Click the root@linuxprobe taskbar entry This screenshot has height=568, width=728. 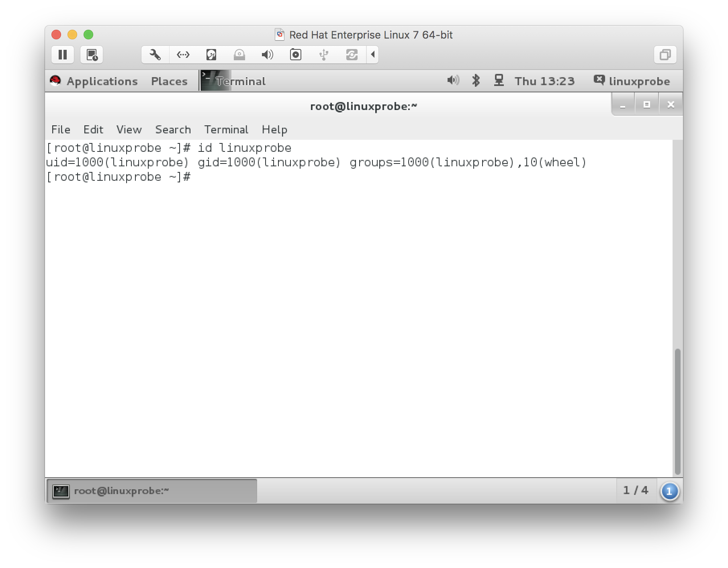pyautogui.click(x=152, y=490)
